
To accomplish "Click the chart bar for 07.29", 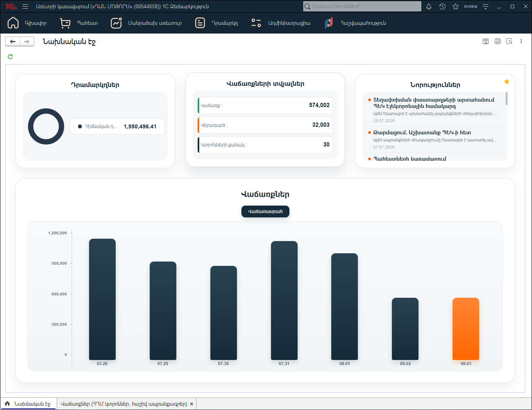I will click(163, 311).
